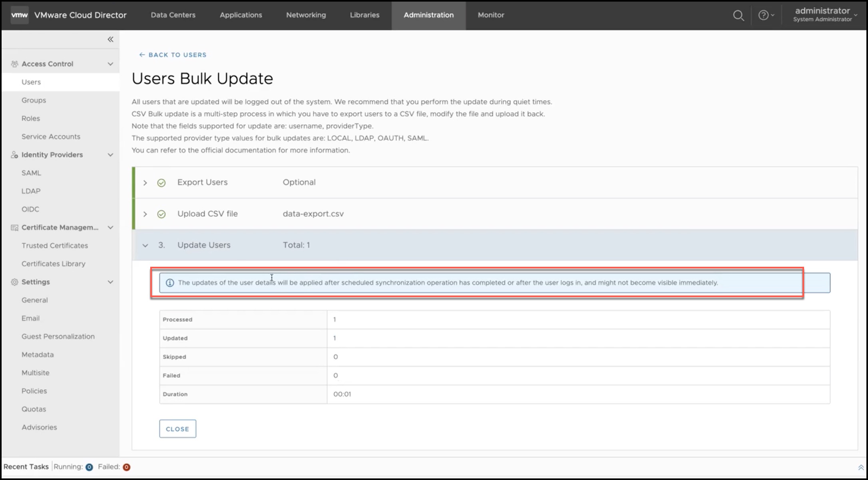Click the Failed tasks count badge

point(126,467)
